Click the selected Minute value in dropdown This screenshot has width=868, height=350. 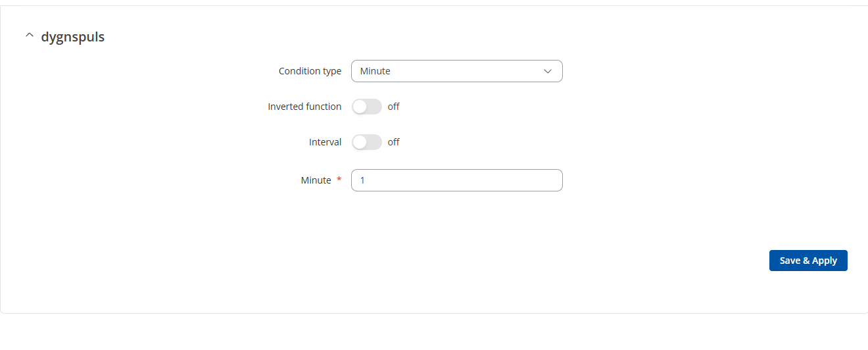[375, 71]
